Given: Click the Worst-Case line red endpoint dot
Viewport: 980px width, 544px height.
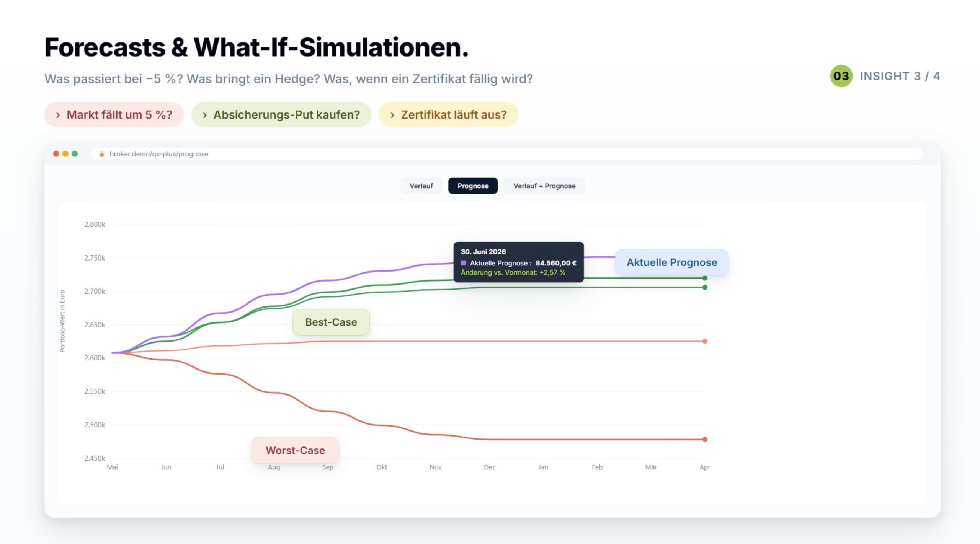Looking at the screenshot, I should coord(705,439).
